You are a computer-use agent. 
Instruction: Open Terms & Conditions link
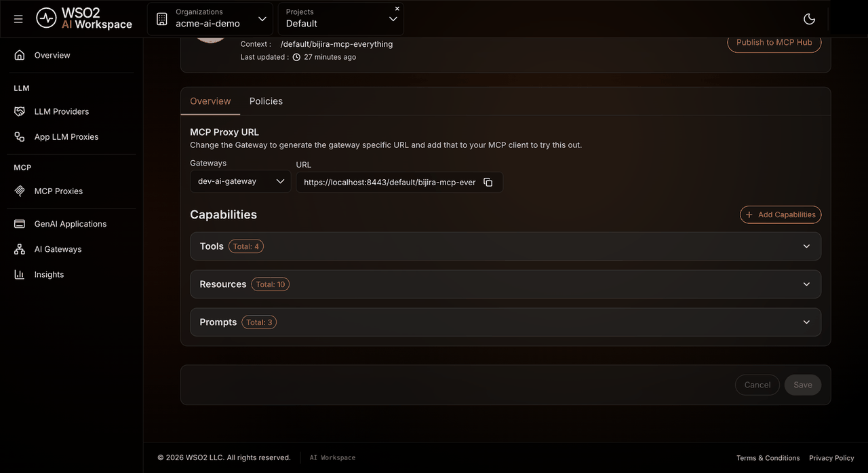pyautogui.click(x=768, y=458)
